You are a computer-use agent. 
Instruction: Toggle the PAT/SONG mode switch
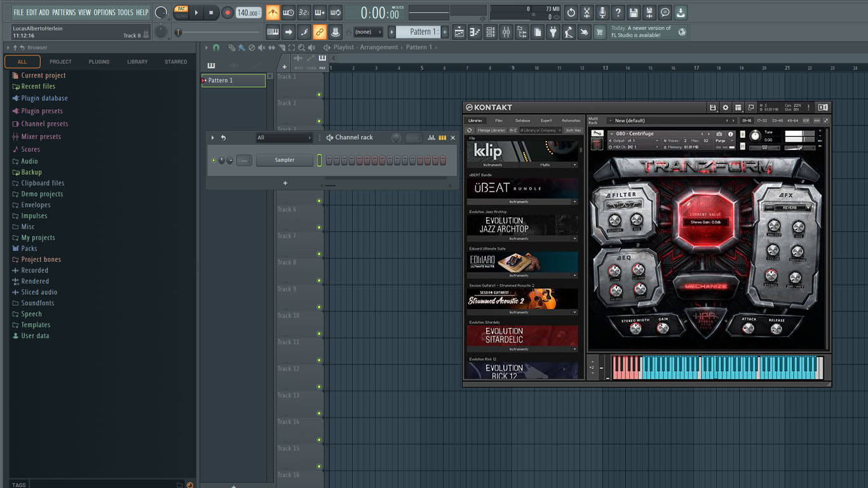(181, 12)
